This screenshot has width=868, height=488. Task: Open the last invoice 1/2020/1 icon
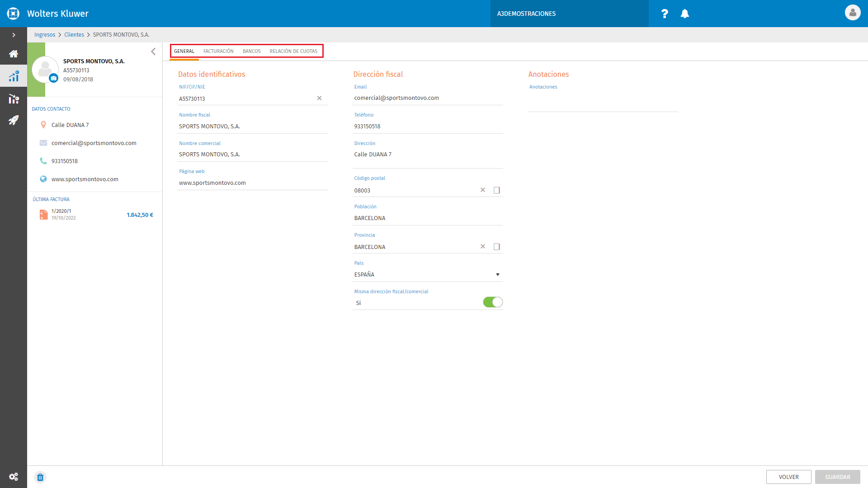tap(43, 215)
